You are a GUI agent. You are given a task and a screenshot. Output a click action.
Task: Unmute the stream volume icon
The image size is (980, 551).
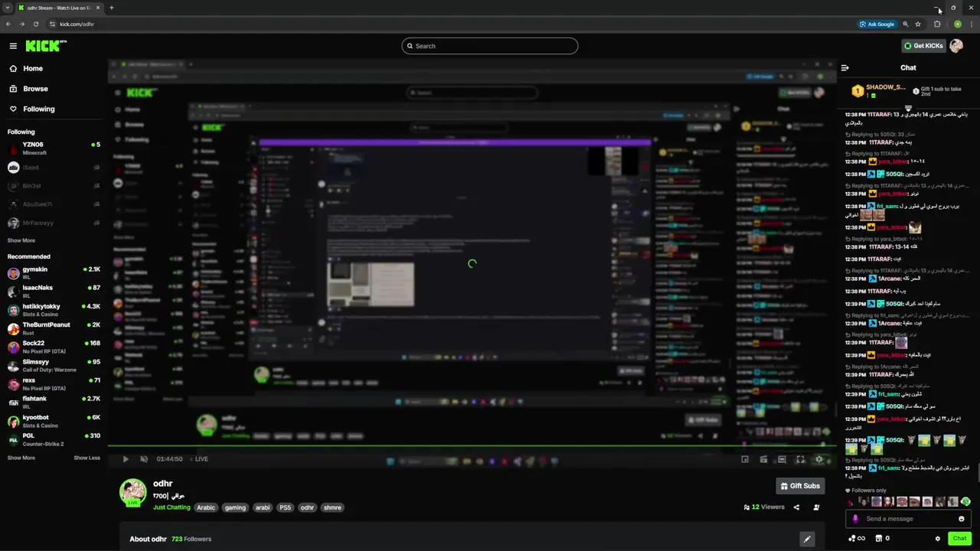144,459
